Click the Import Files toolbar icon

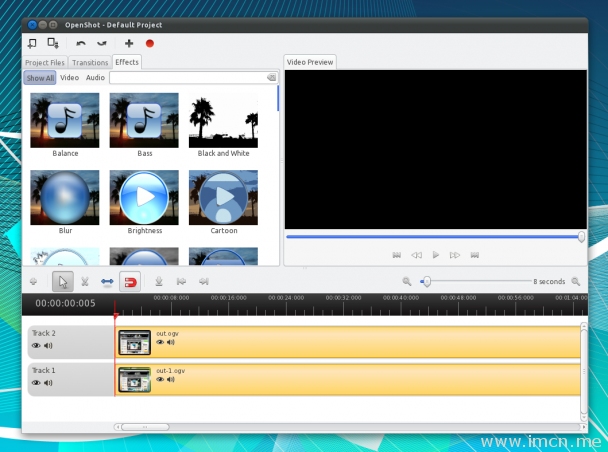(32, 43)
